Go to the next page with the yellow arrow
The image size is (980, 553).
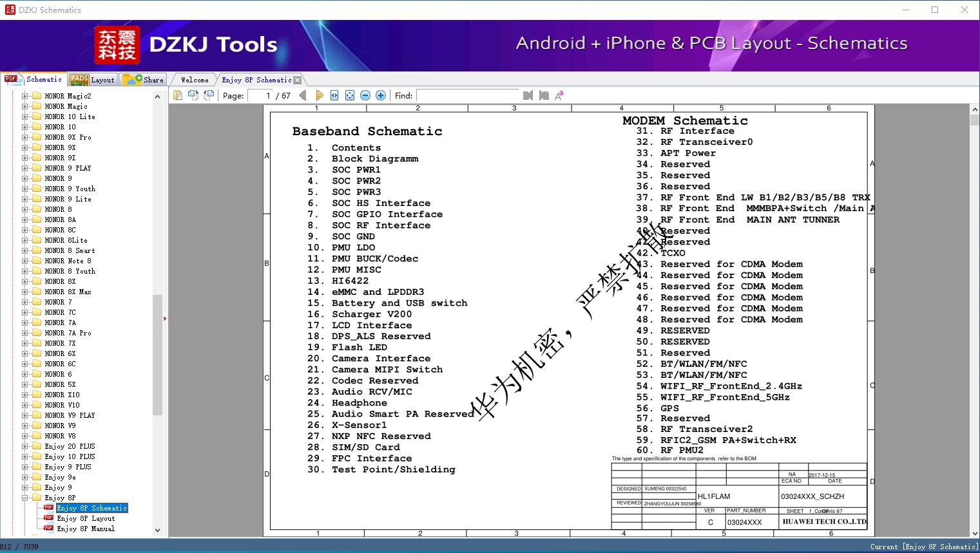(320, 95)
